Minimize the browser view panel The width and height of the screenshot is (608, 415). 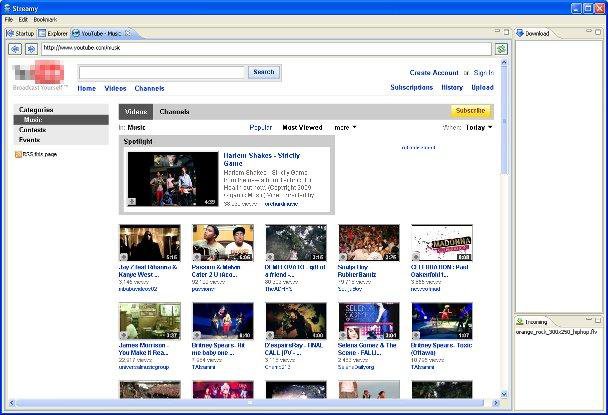497,31
